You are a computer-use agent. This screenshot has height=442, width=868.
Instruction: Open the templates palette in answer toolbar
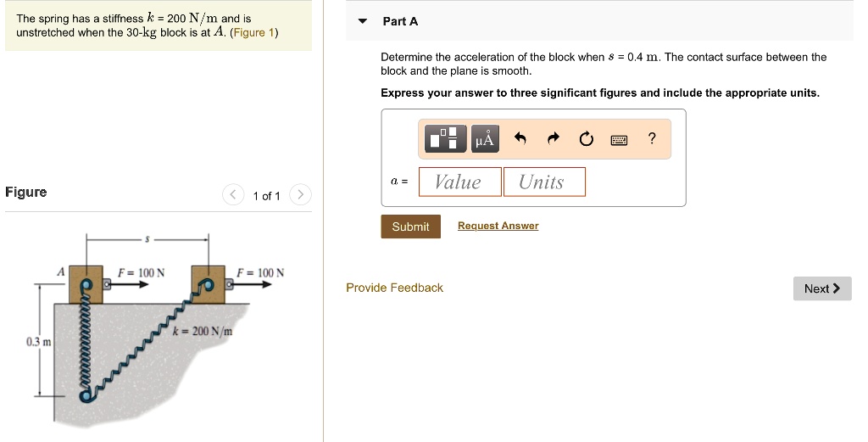pos(448,139)
